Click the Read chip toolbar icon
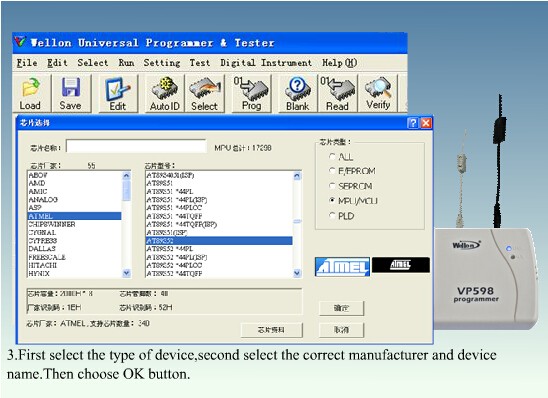 (x=338, y=93)
